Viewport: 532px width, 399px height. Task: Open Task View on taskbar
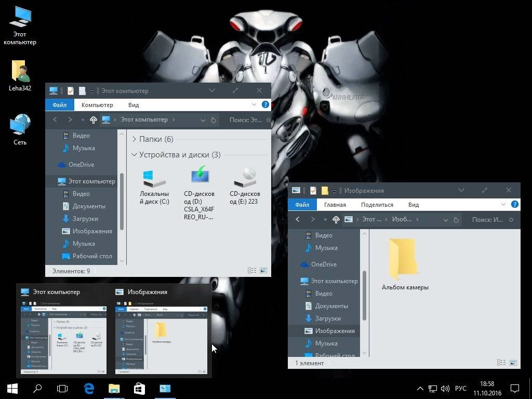point(62,389)
